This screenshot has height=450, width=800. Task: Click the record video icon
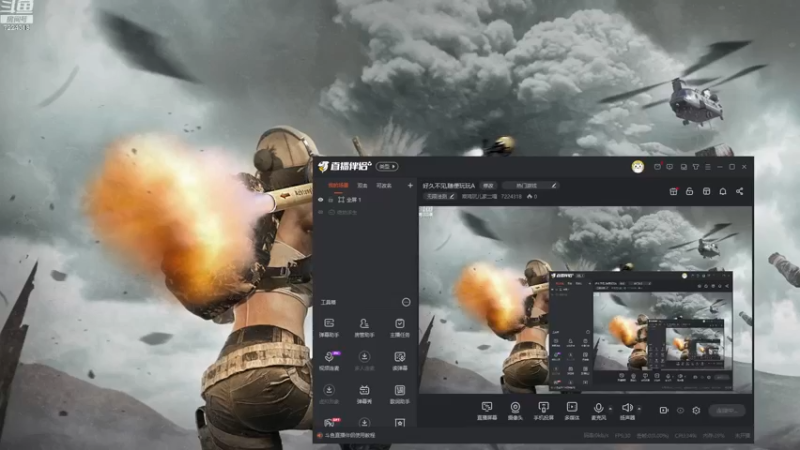pos(663,410)
